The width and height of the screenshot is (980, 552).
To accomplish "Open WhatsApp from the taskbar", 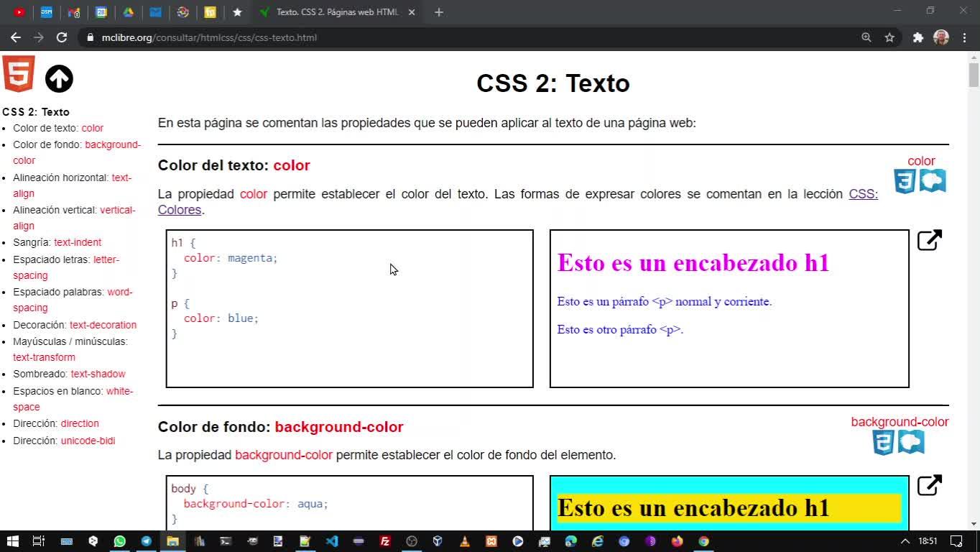I will click(x=119, y=541).
